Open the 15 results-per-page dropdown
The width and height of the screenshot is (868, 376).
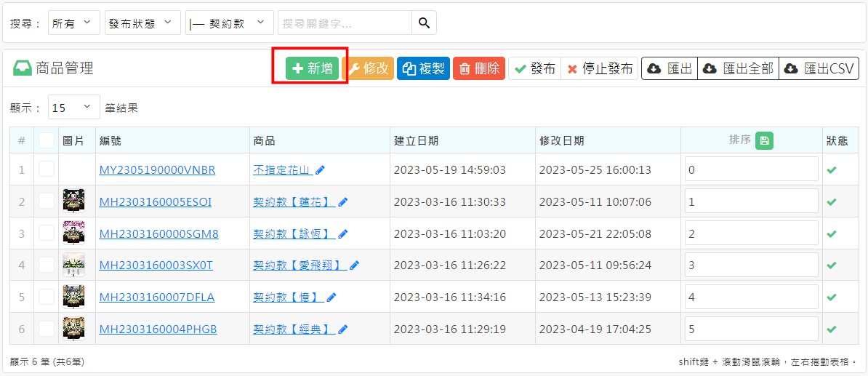pyautogui.click(x=74, y=108)
